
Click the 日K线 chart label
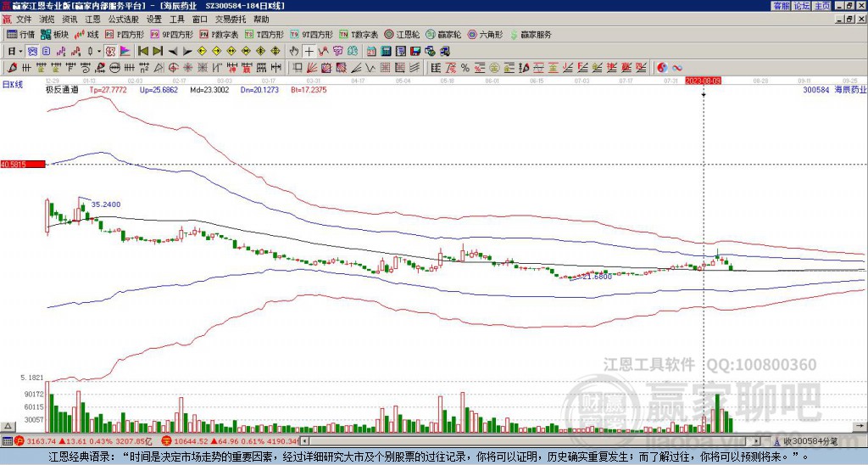click(13, 85)
